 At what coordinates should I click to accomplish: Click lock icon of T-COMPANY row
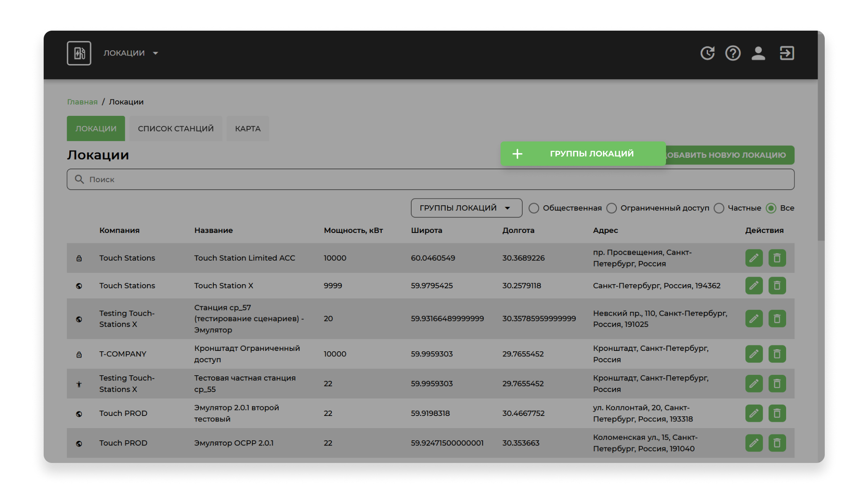(x=79, y=355)
